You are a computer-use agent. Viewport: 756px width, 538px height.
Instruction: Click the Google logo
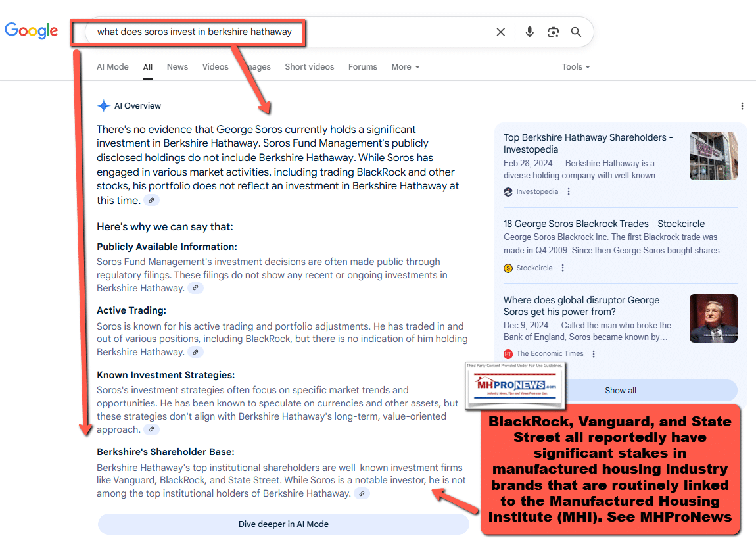click(32, 31)
